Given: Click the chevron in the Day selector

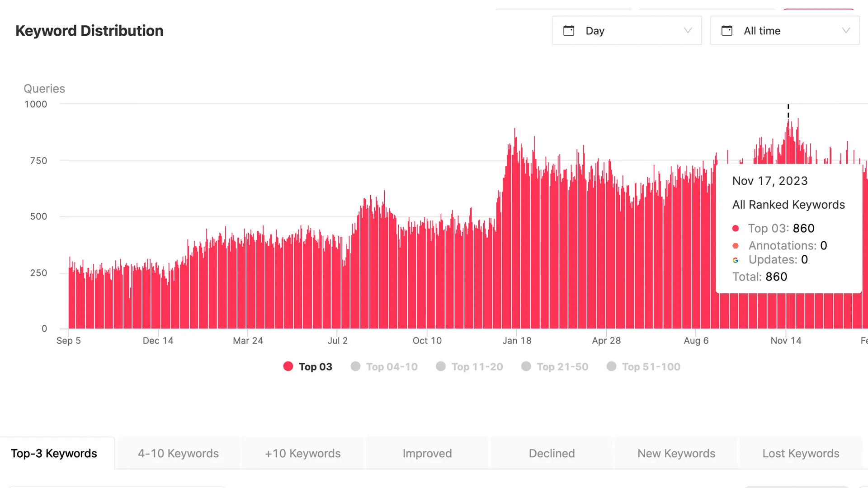Looking at the screenshot, I should 689,30.
